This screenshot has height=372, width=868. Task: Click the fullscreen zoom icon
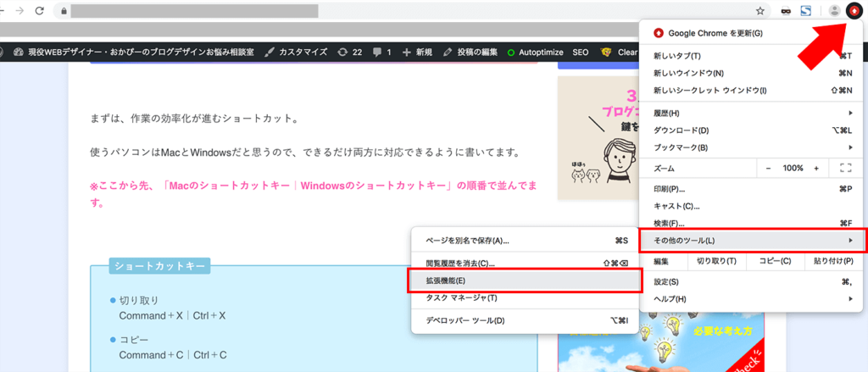(x=845, y=168)
